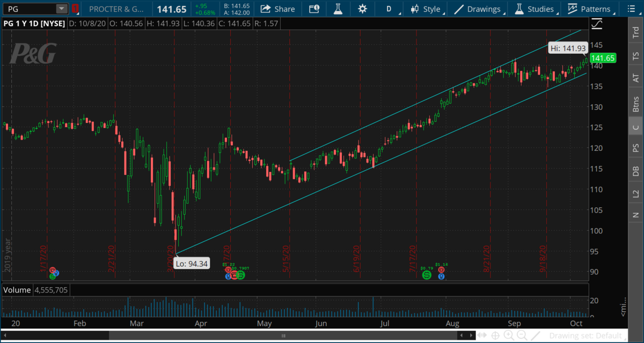The image size is (644, 343).
Task: Click the blue conference call icon under $1.16
Action: click(441, 276)
